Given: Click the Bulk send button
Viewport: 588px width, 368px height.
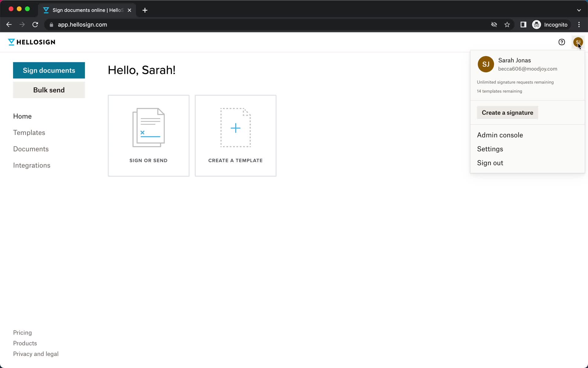Looking at the screenshot, I should 49,90.
